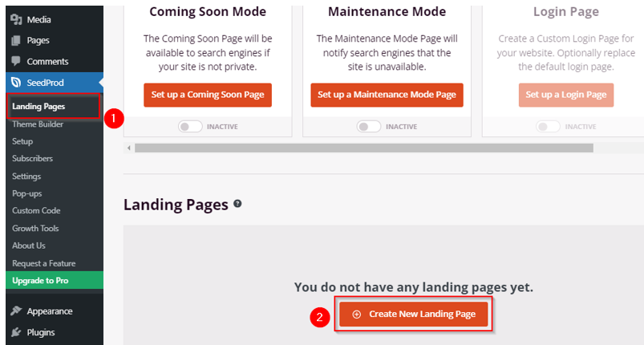Click INACTIVE label under Maintenance Mode
The image size is (644, 345).
coord(401,127)
